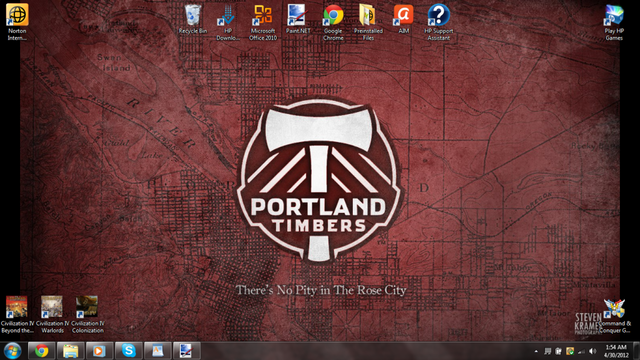Image resolution: width=640 pixels, height=360 pixels.
Task: Open Chrome from the taskbar
Action: (x=41, y=351)
